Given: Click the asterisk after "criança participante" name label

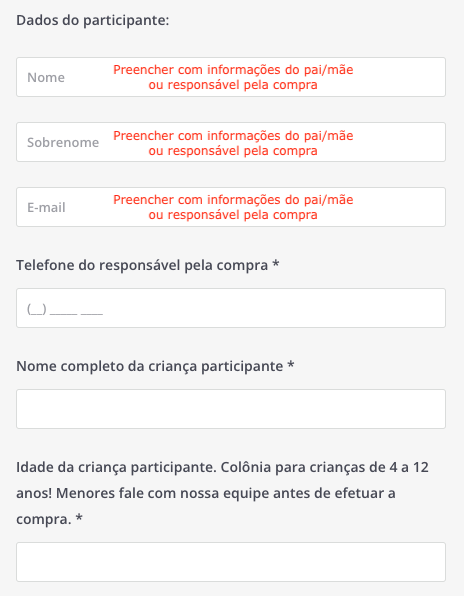Looking at the screenshot, I should coord(291,365).
